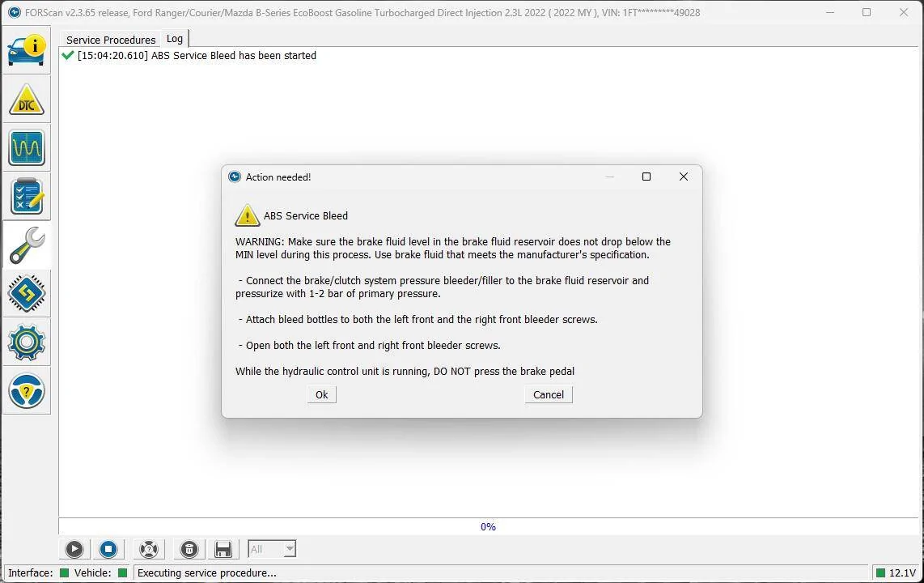
Task: Open the chip configuration and programming section
Action: 27,294
